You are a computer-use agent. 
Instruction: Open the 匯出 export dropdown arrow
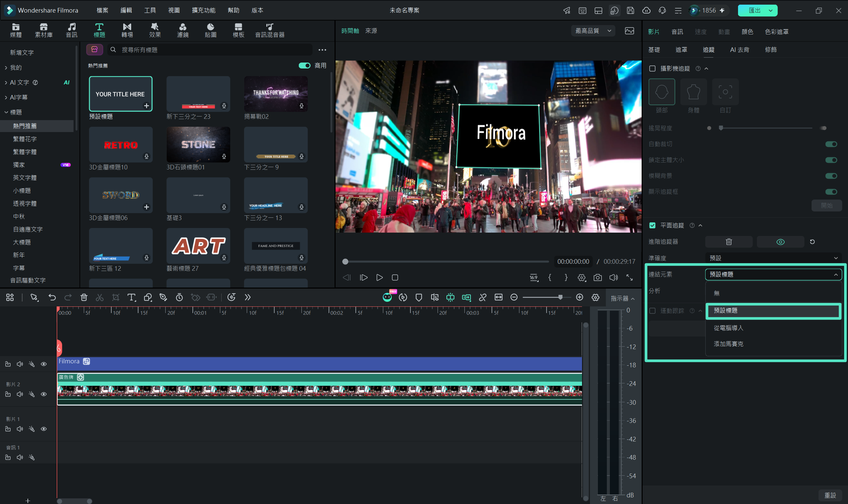[x=771, y=11]
